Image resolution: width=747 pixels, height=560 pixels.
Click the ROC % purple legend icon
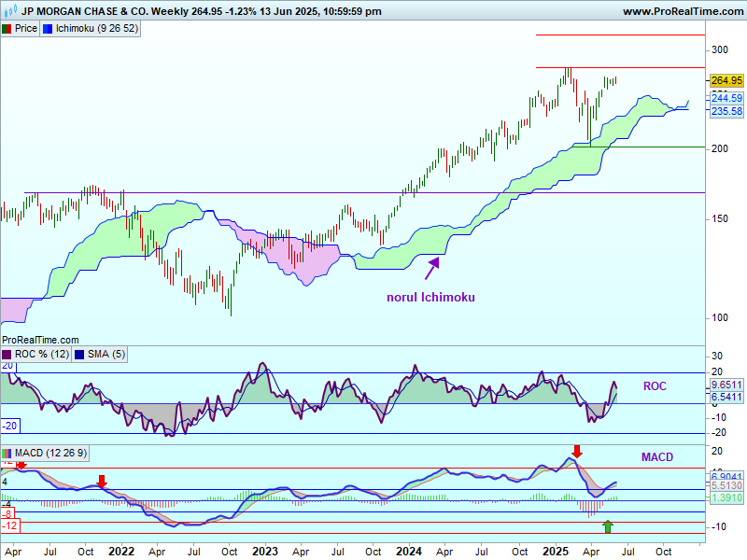click(x=7, y=355)
